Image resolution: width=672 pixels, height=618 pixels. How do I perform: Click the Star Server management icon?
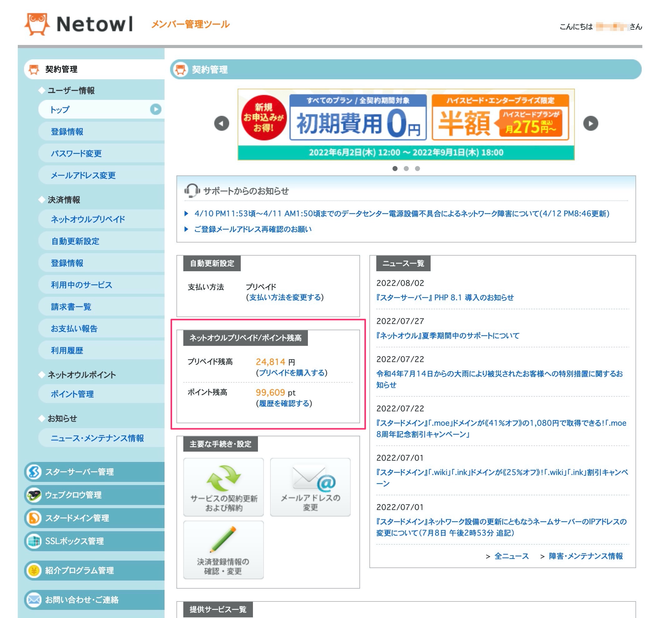pyautogui.click(x=34, y=472)
